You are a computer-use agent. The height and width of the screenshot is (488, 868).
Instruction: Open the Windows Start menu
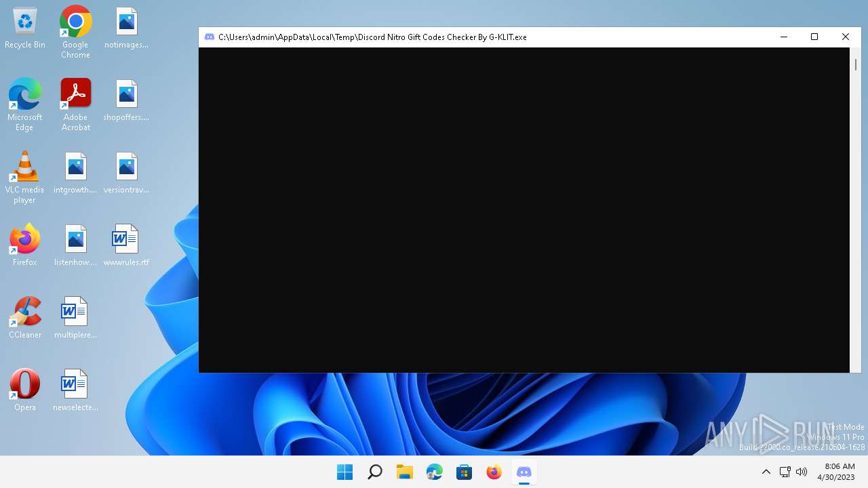coord(345,472)
